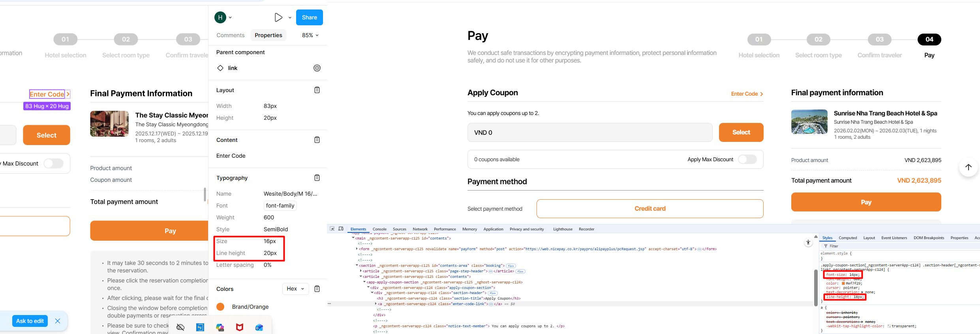This screenshot has height=334, width=980.
Task: Click the go-to-parent-component target icon
Action: pos(317,68)
